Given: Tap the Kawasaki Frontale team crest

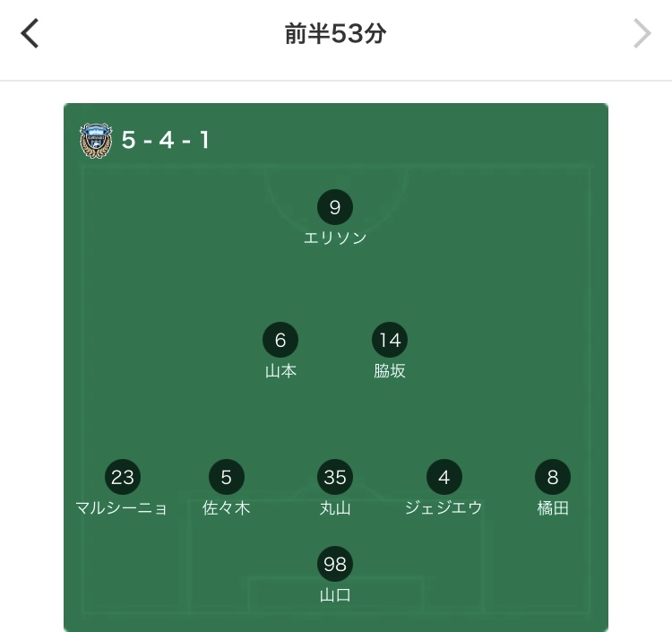Looking at the screenshot, I should [x=96, y=141].
